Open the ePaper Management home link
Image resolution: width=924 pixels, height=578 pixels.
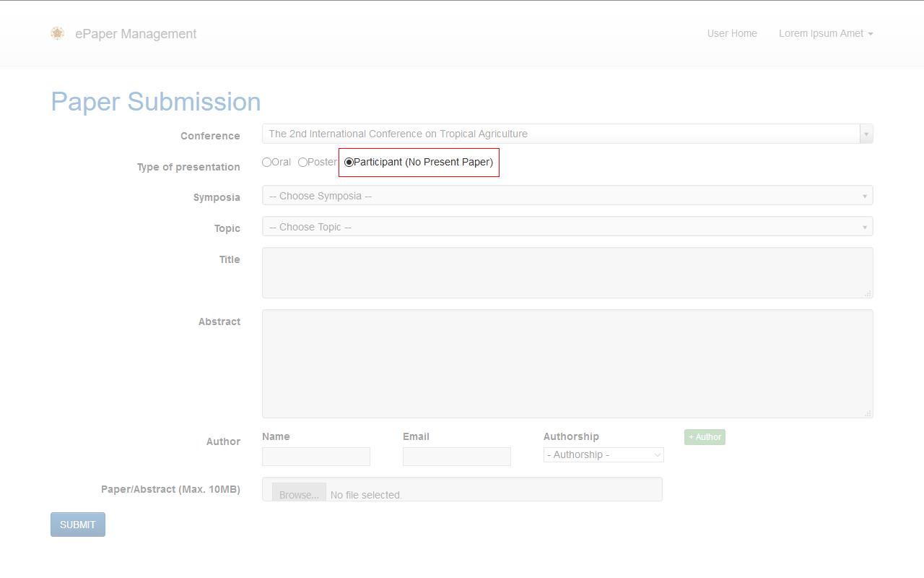pos(136,34)
